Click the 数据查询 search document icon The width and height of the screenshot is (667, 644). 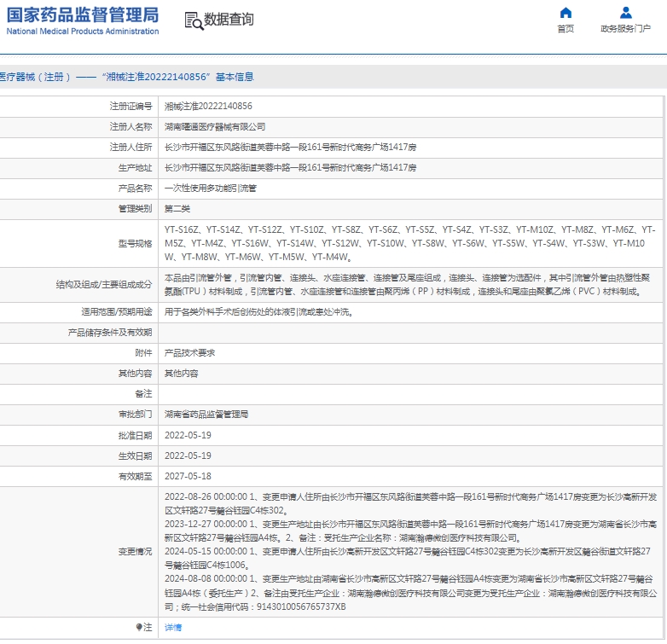coord(194,20)
